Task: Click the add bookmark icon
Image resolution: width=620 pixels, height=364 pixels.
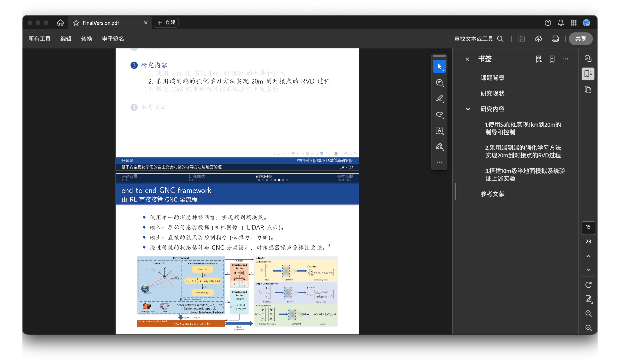Action: click(x=552, y=59)
